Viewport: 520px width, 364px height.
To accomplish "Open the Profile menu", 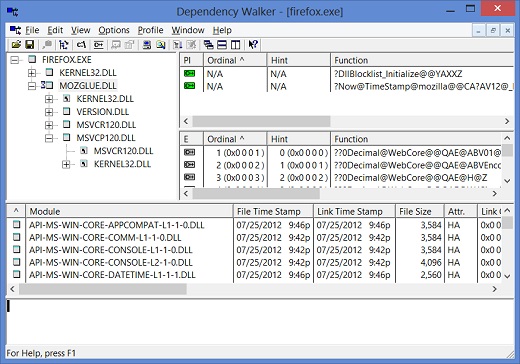I will pyautogui.click(x=150, y=30).
